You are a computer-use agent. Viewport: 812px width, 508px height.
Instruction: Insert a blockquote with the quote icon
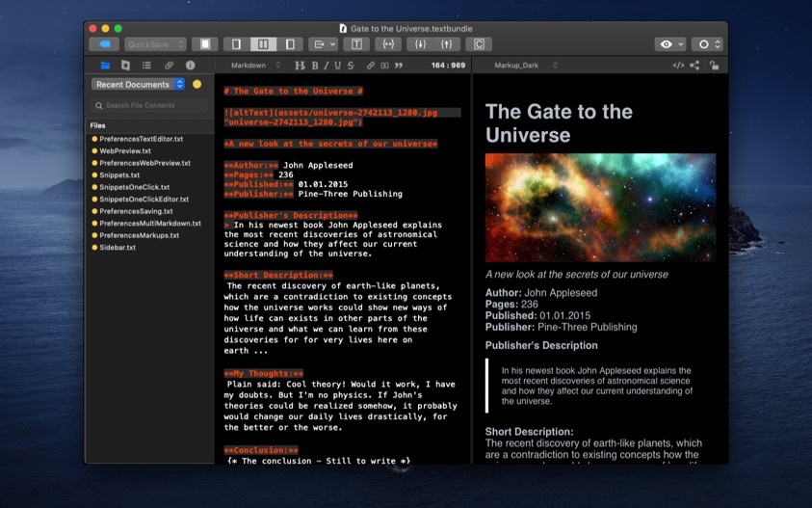tap(399, 66)
